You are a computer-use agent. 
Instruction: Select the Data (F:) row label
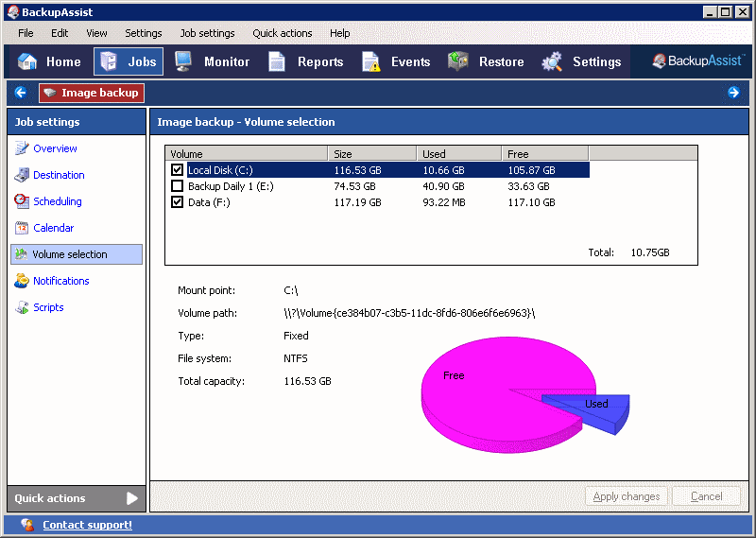(x=209, y=201)
